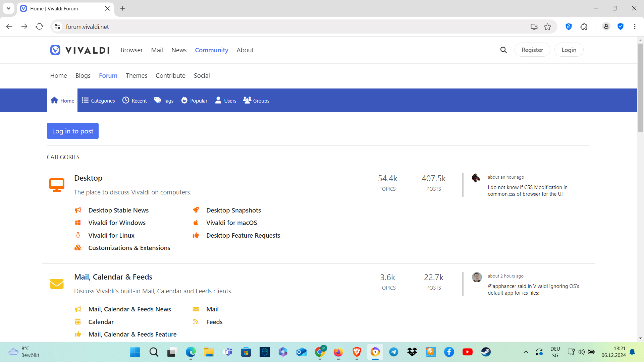Click the Browser menu item

point(131,50)
